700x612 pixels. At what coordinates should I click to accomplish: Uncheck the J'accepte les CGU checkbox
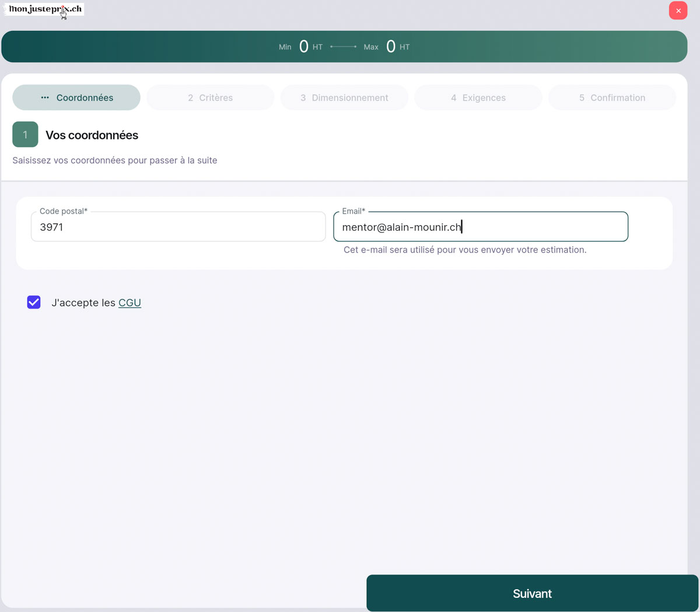click(x=34, y=302)
